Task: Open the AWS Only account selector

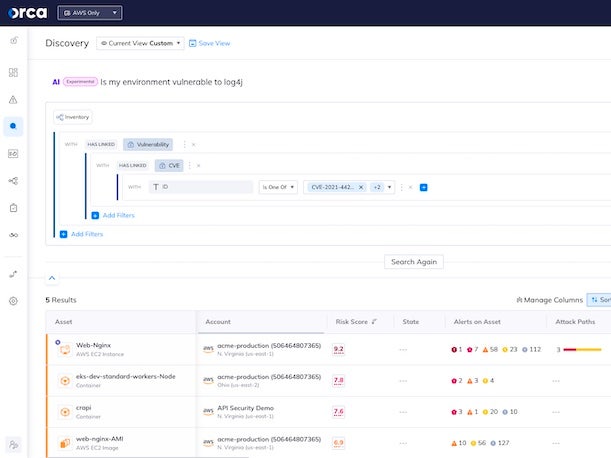Action: pyautogui.click(x=96, y=13)
